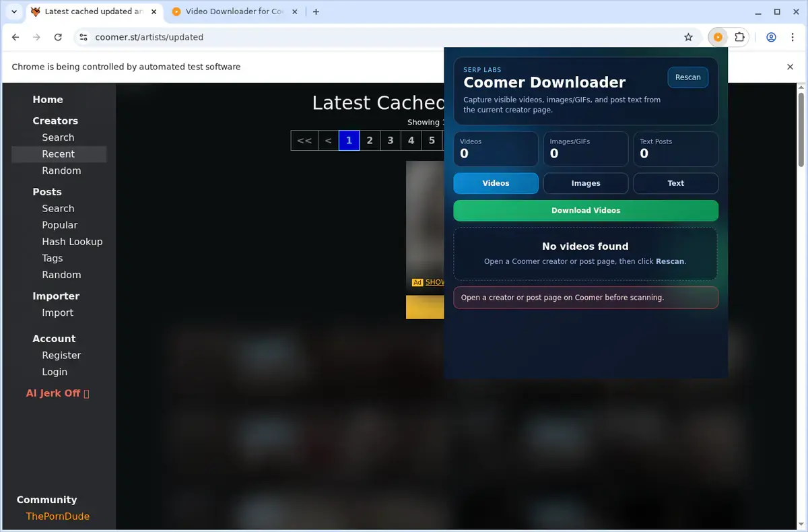808x532 pixels.
Task: Click the page vertical scrollbar thumb
Action: 801,130
